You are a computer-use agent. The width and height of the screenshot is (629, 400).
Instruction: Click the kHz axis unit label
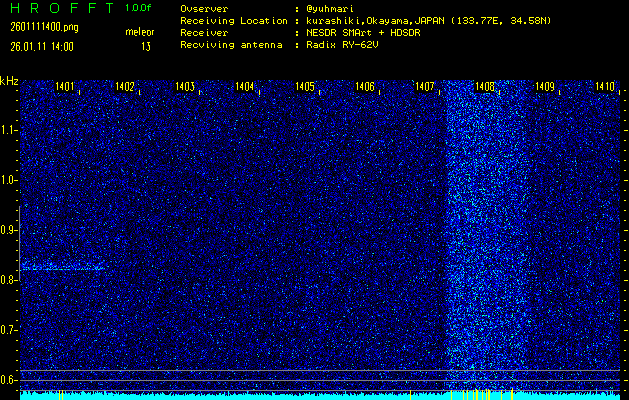[x=9, y=81]
